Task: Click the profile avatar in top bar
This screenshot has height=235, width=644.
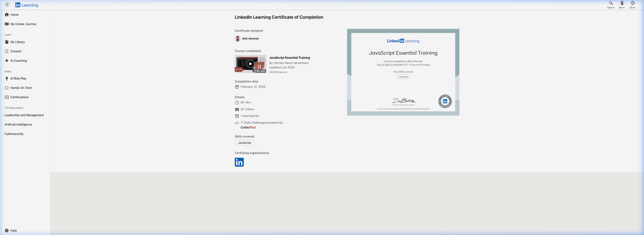Action: click(622, 3)
